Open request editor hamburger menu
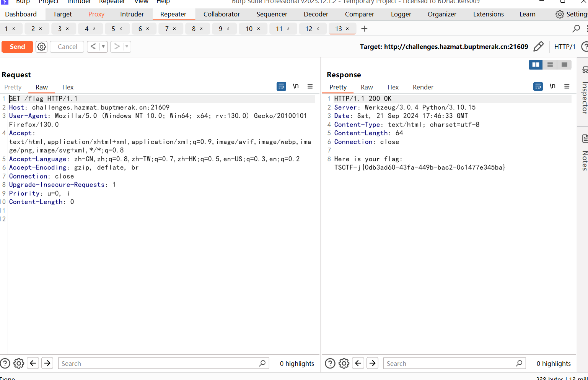 310,86
